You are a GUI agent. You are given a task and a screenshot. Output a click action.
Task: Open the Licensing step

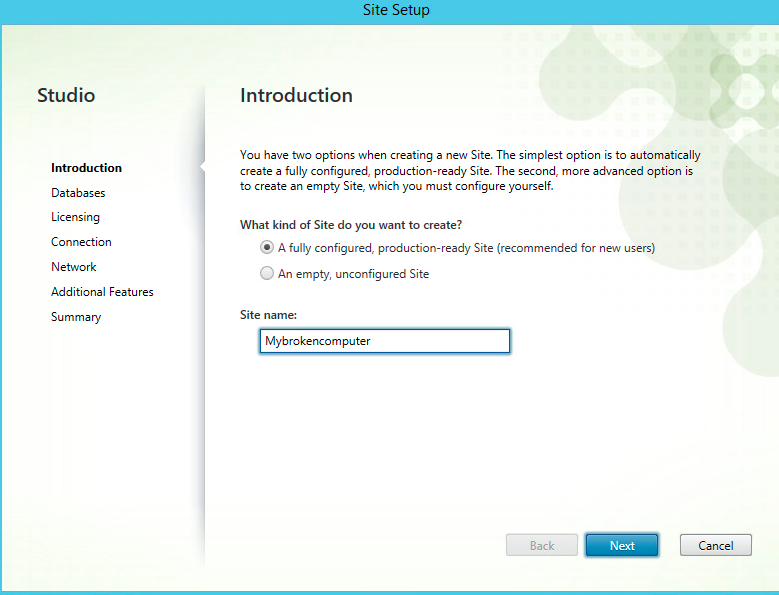pos(75,217)
